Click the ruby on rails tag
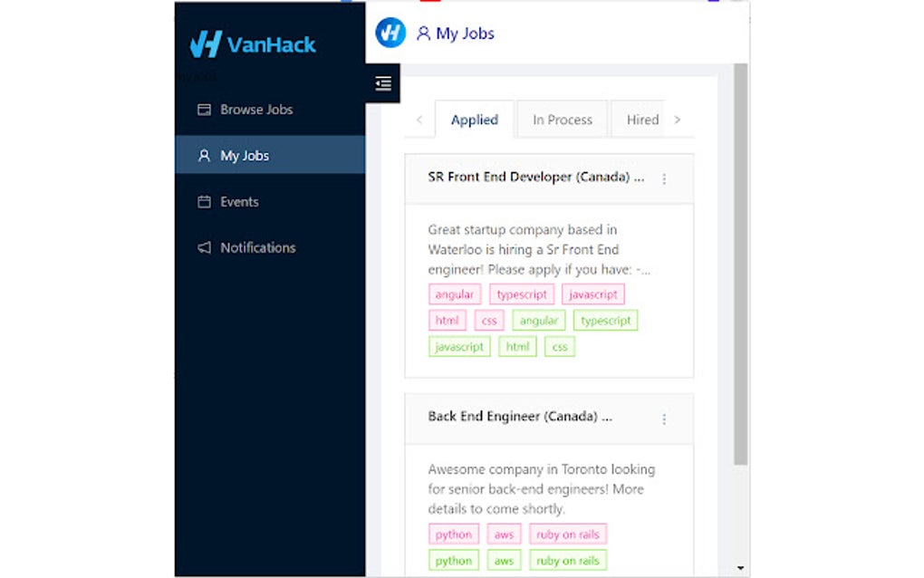924x578 pixels. (x=568, y=534)
